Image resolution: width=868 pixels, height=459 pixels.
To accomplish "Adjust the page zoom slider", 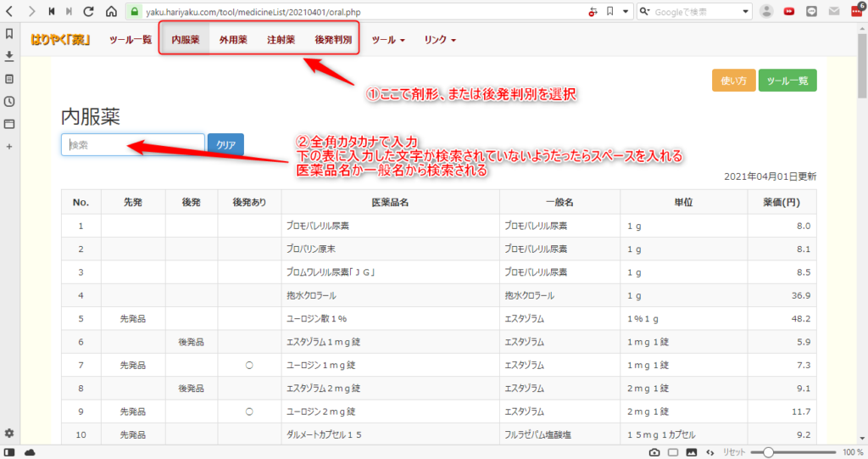I will pos(768,452).
